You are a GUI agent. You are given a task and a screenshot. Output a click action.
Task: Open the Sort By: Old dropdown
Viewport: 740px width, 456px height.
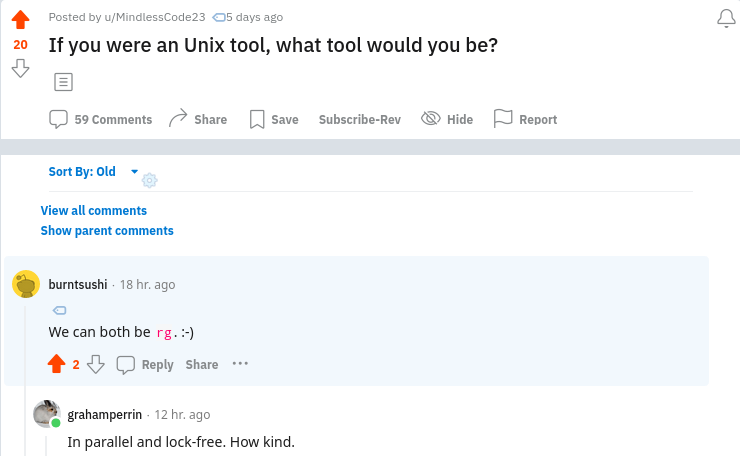(x=94, y=172)
